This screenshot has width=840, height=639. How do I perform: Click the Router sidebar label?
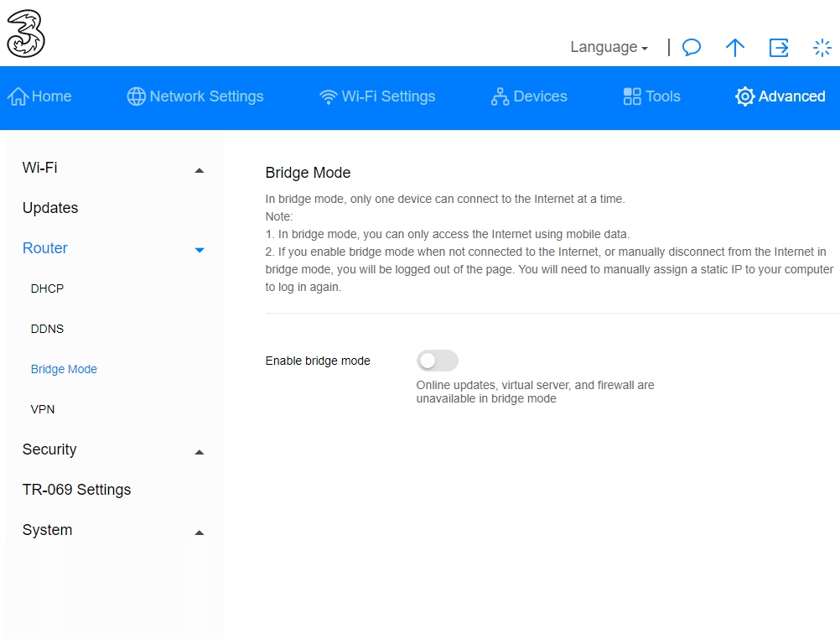tap(45, 248)
